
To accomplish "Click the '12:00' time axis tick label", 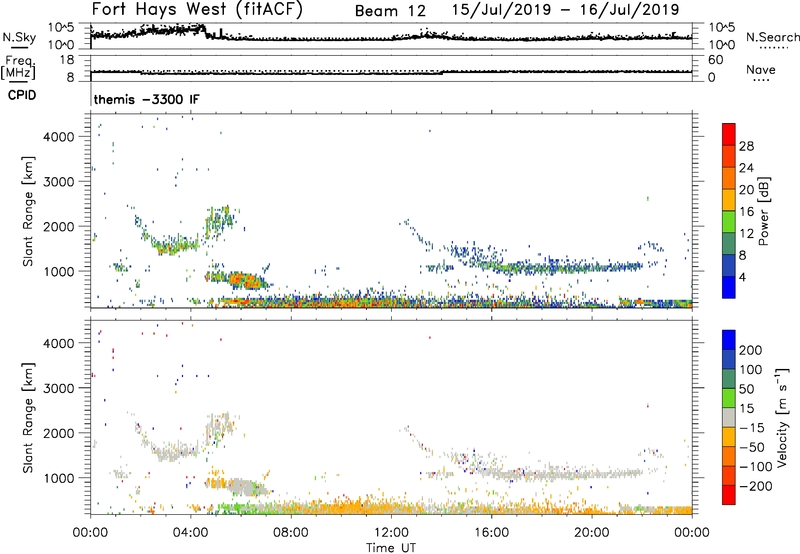I will point(391,533).
